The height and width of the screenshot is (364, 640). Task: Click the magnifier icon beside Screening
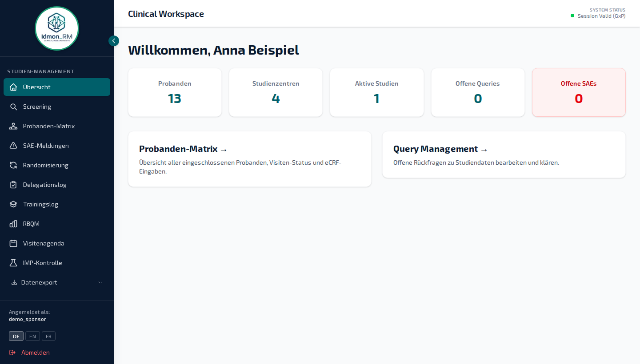(13, 107)
